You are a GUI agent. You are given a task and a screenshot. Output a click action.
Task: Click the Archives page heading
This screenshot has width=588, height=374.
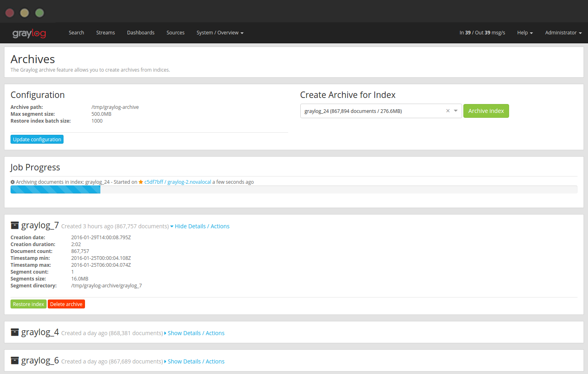[x=33, y=59]
